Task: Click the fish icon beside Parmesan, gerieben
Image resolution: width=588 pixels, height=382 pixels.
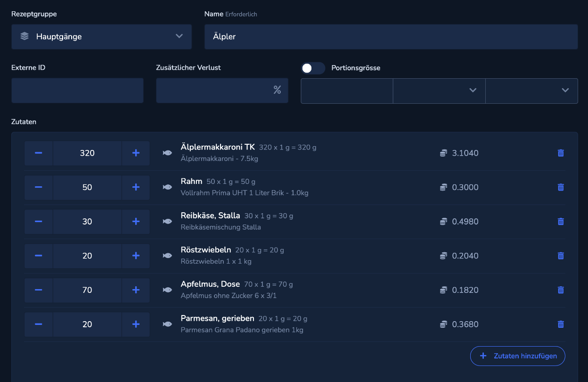Action: click(x=167, y=324)
